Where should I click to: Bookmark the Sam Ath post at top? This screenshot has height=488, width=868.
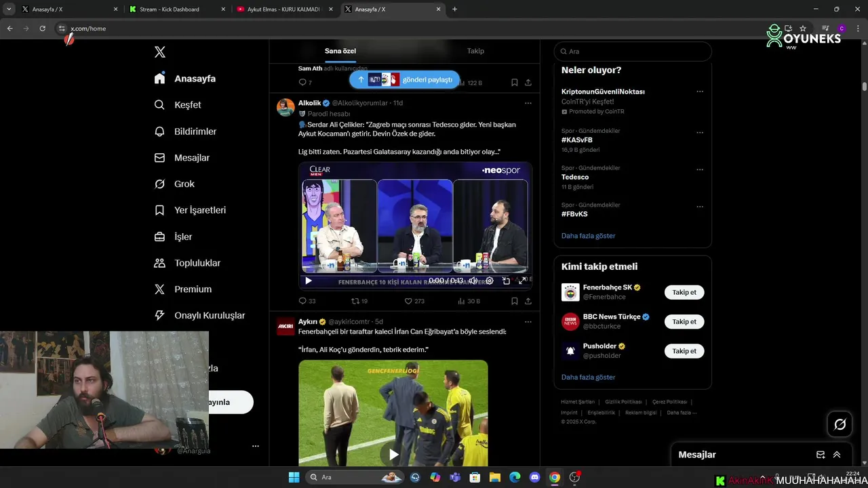[515, 83]
